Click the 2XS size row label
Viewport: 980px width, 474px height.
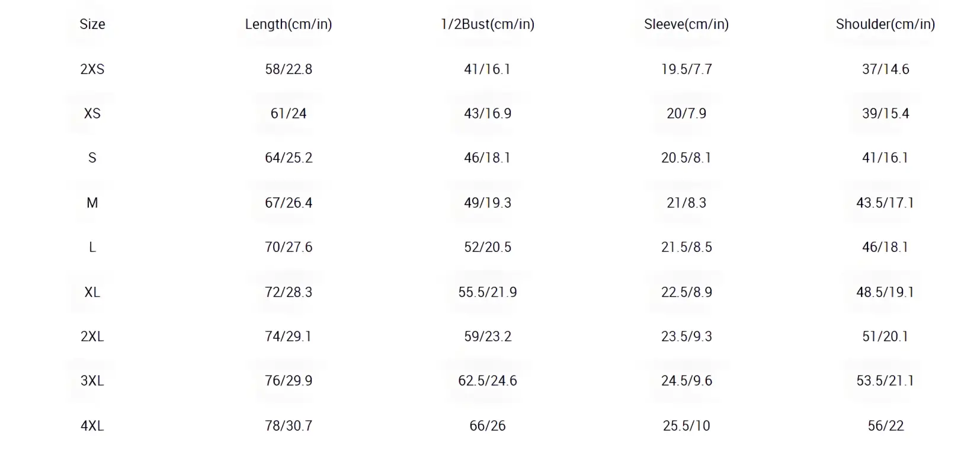point(92,69)
